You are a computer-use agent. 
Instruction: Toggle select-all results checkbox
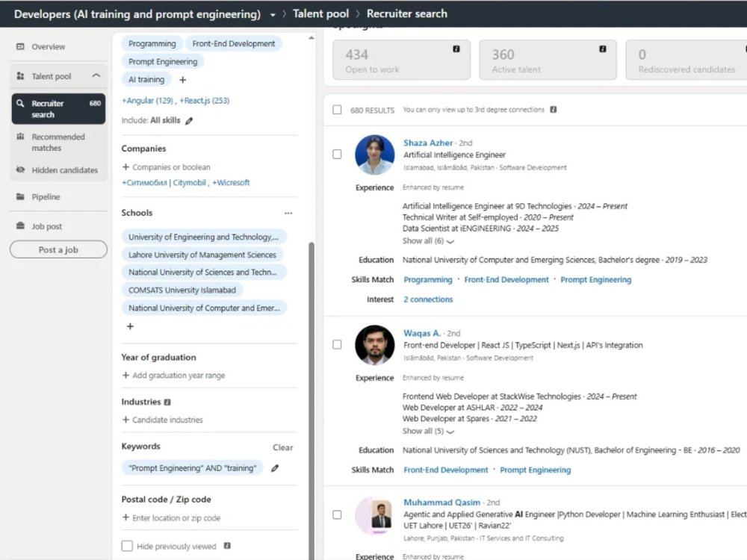[x=337, y=110]
